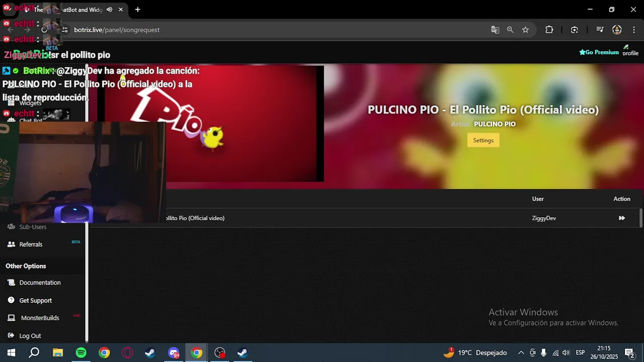The image size is (644, 362).
Task: Open the Go Premium link
Action: [599, 52]
